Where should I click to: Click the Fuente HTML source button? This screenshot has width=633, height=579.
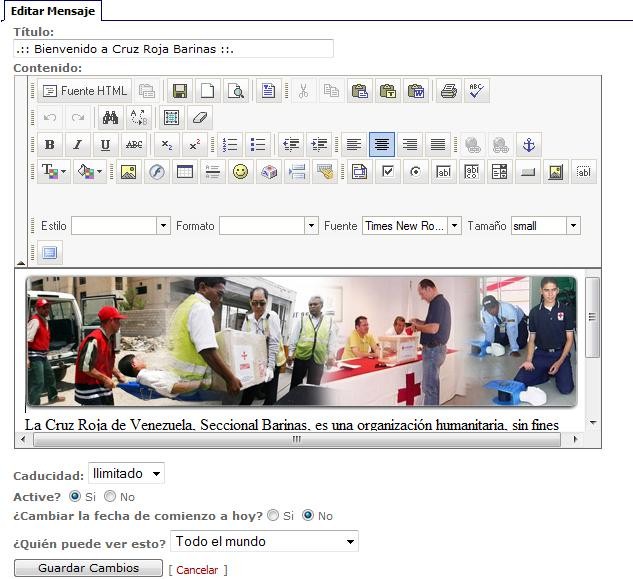[x=85, y=91]
